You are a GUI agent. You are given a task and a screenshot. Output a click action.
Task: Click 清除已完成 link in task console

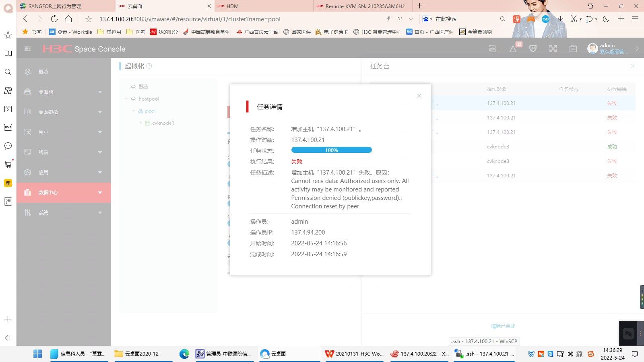tap(503, 326)
